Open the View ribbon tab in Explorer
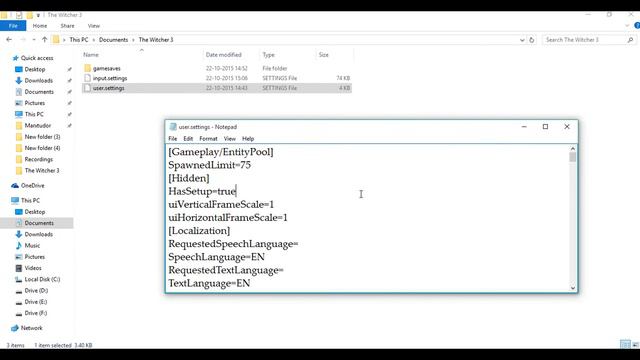This screenshot has height=360, width=640. pyautogui.click(x=93, y=26)
